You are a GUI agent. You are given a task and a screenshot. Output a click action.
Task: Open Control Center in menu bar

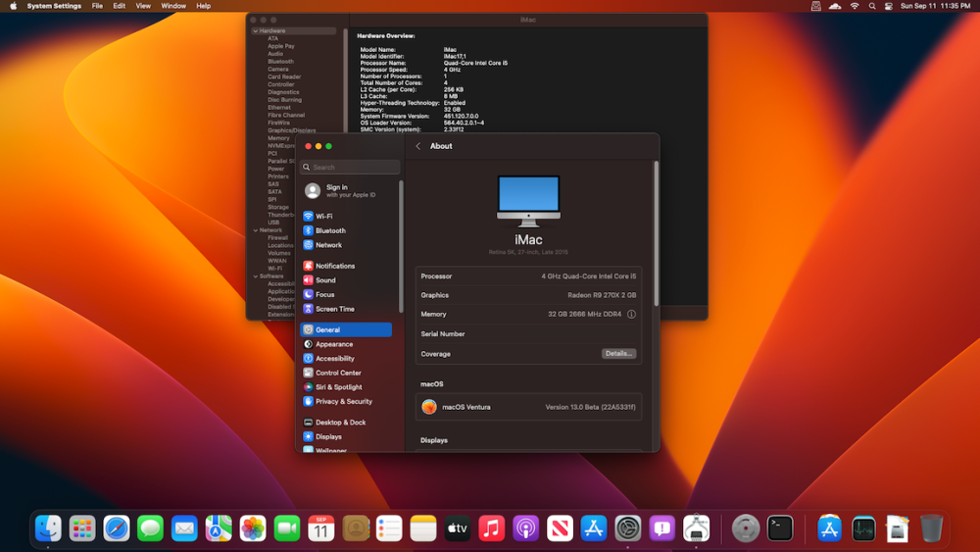pos(889,6)
